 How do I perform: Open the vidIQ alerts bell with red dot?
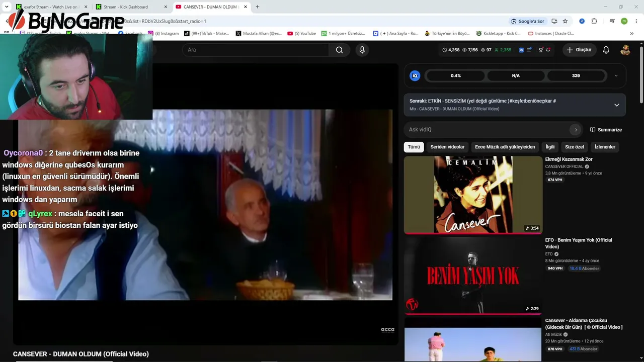click(548, 50)
